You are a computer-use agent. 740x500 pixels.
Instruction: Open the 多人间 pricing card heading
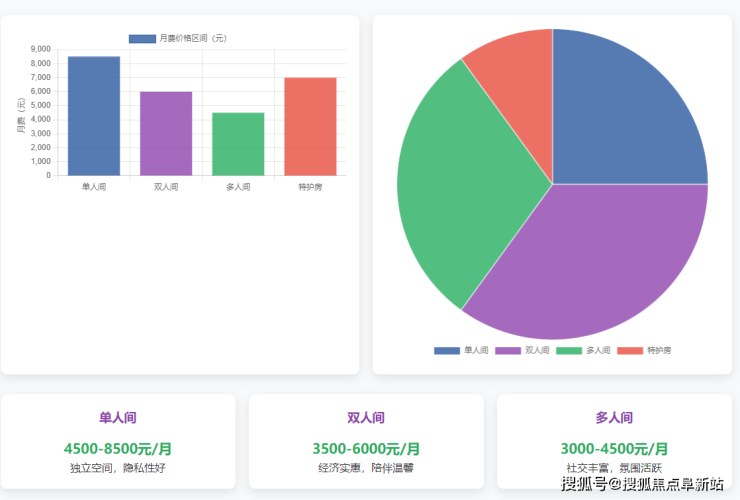point(614,418)
